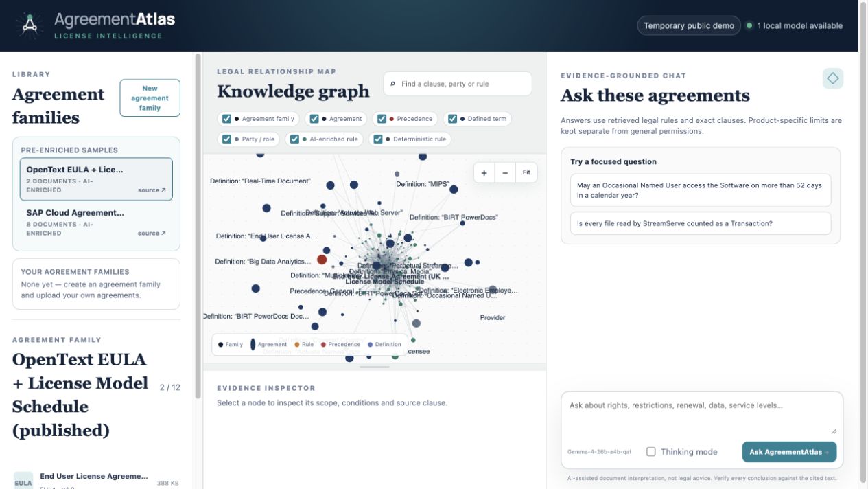Screen dimensions: 868x489
Task: Click the Rule legend entry
Action: click(304, 345)
